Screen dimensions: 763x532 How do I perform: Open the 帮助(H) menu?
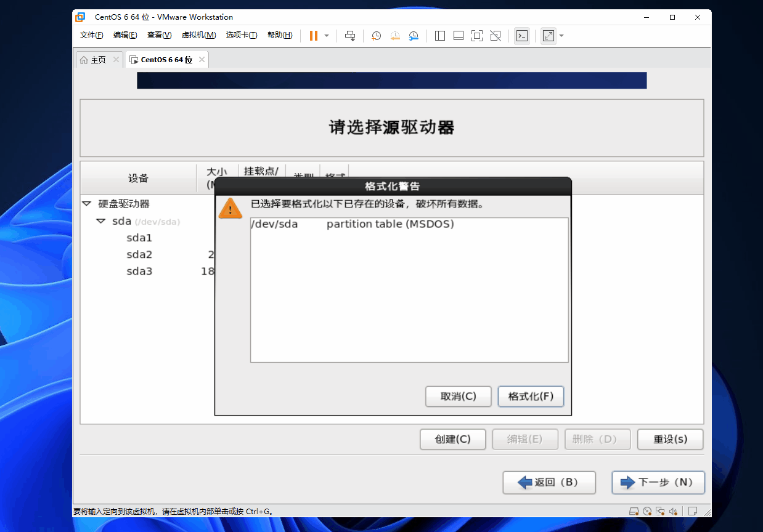click(280, 35)
